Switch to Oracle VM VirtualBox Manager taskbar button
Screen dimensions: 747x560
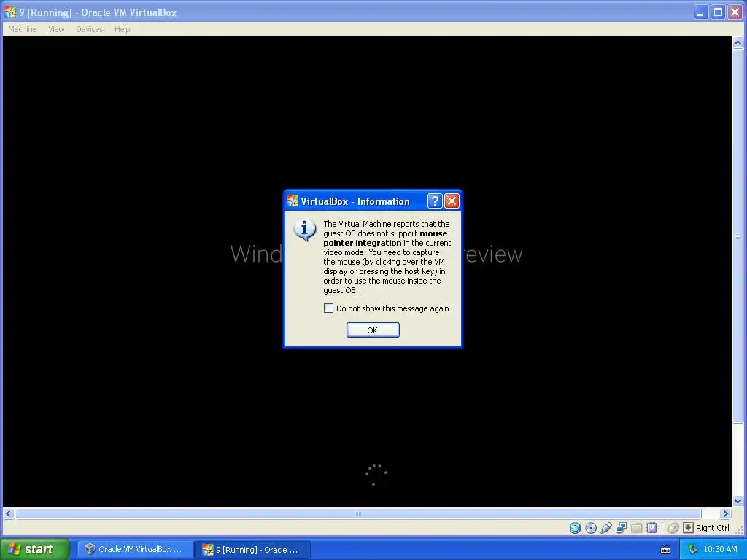coord(135,549)
